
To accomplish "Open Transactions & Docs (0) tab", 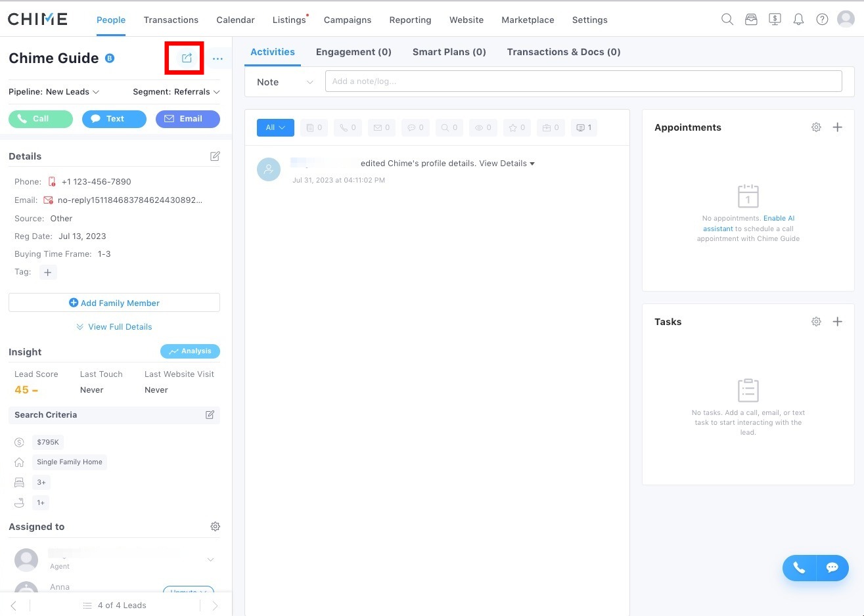I will 564,52.
